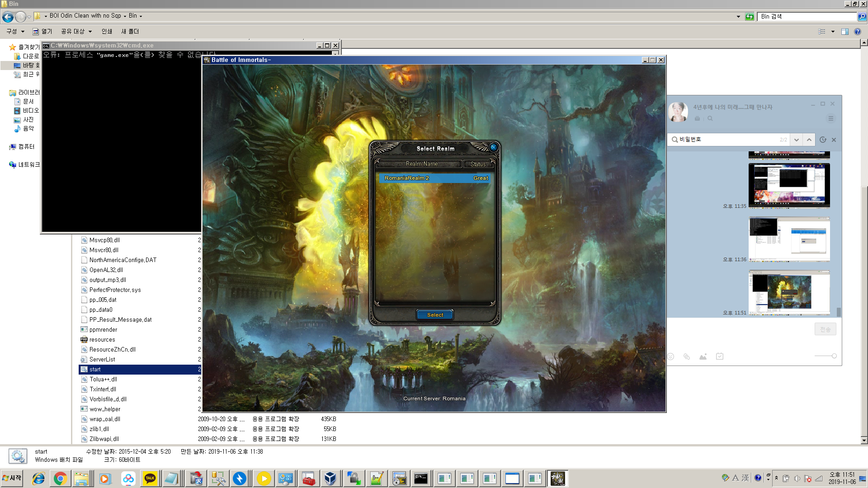
Task: Click the 전송 send button
Action: 825,329
